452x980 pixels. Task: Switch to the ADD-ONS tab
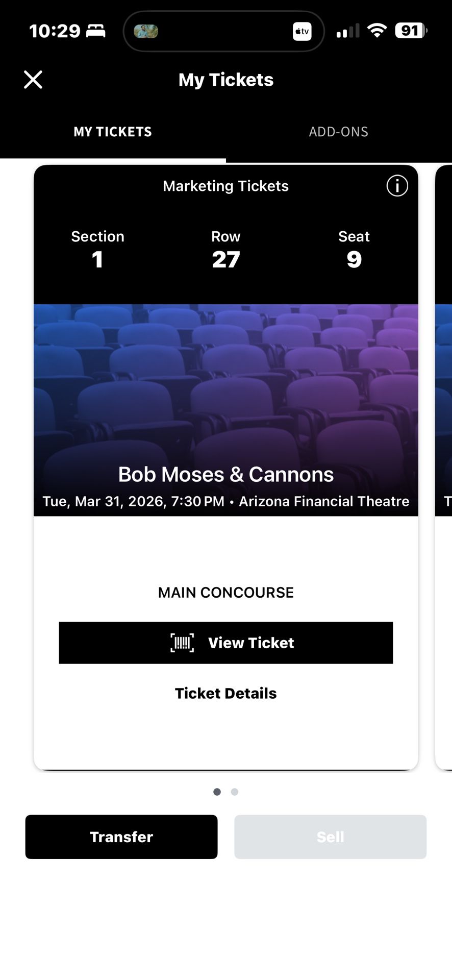(x=338, y=131)
